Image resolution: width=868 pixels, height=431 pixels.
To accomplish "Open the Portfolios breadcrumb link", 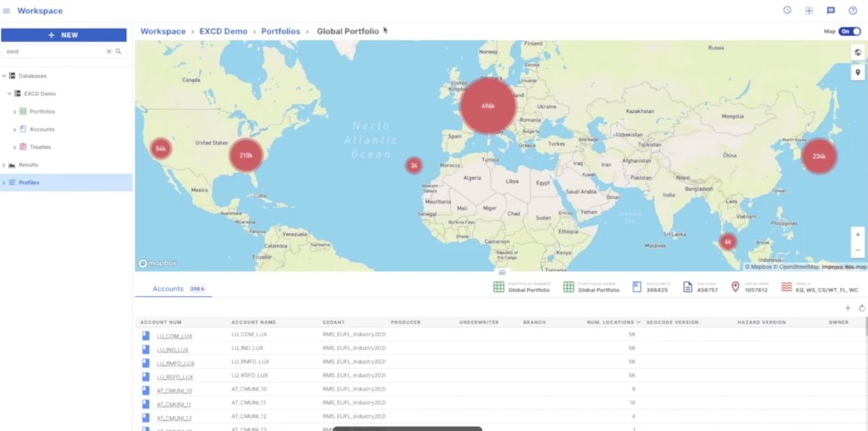I will [281, 31].
